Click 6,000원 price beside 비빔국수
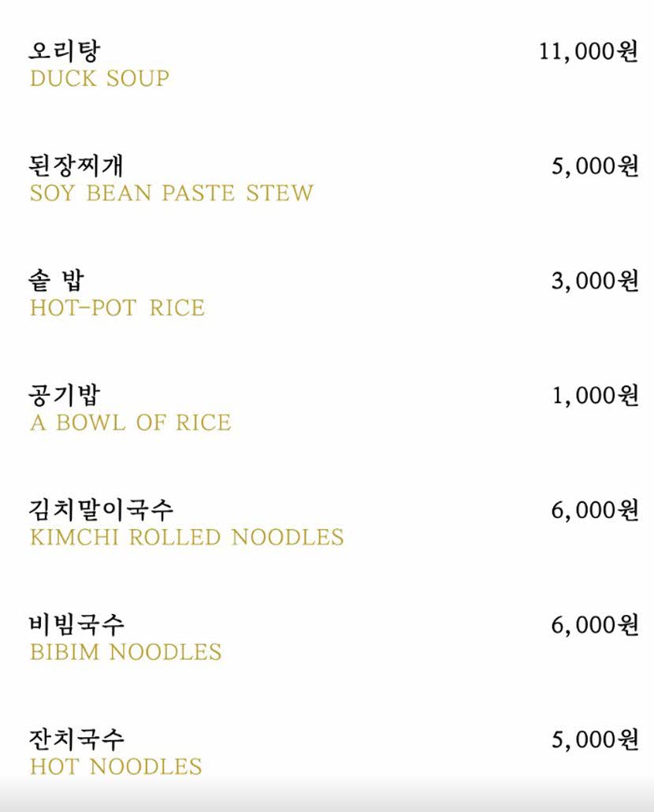Screen dimensions: 654x812 click(x=595, y=626)
